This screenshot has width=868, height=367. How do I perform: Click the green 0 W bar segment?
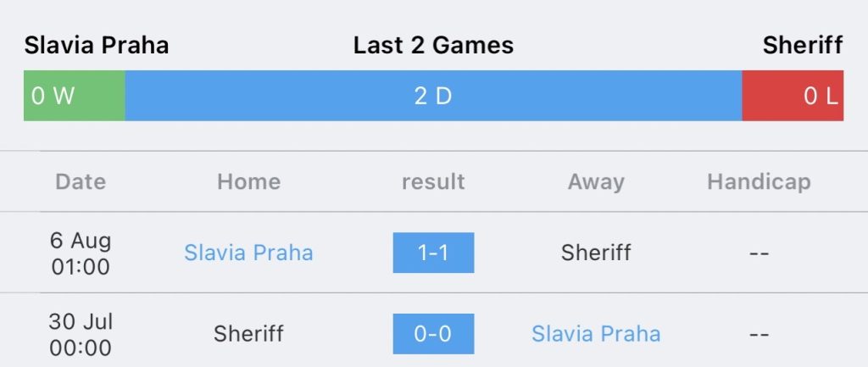tap(75, 96)
